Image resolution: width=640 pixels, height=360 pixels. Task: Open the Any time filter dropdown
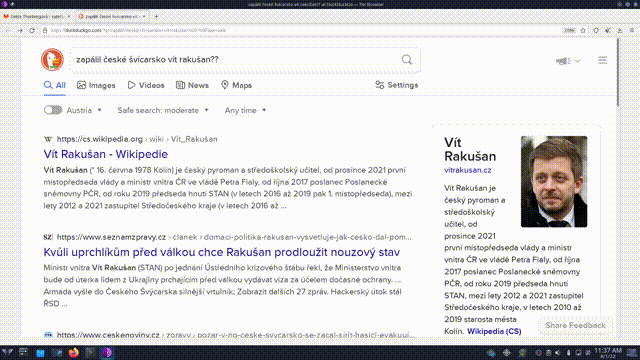(x=245, y=110)
